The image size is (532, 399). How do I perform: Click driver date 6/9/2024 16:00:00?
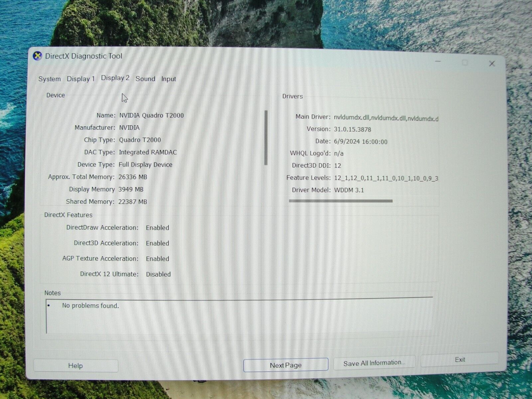361,142
